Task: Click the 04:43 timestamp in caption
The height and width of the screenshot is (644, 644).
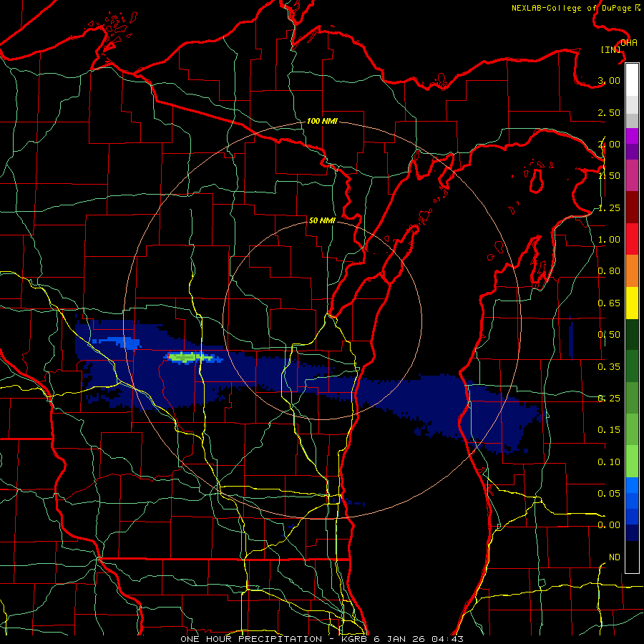Action: (447, 639)
